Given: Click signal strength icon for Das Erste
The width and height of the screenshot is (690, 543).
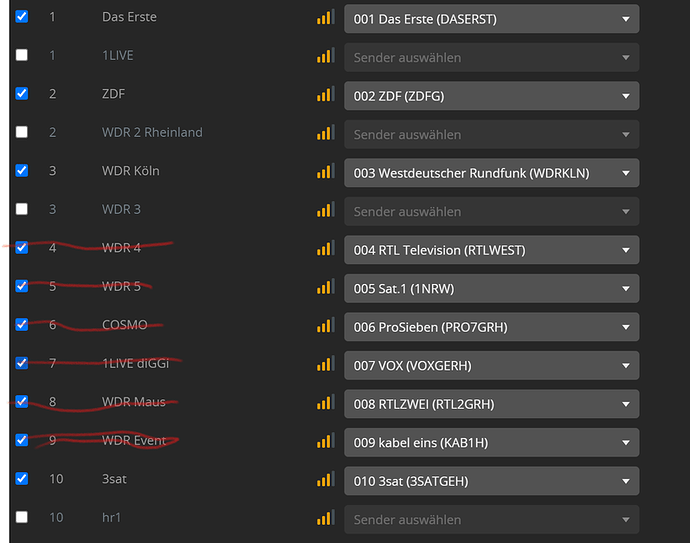Looking at the screenshot, I should click(x=326, y=17).
